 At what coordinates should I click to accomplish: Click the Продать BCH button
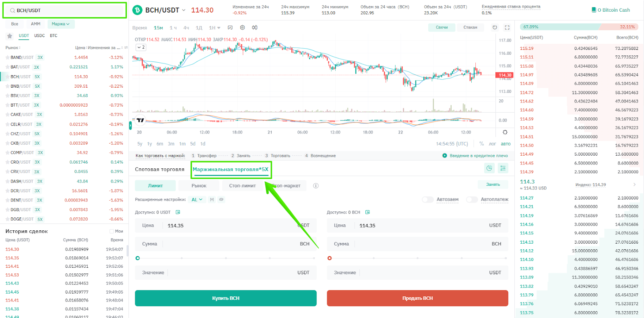pyautogui.click(x=417, y=298)
